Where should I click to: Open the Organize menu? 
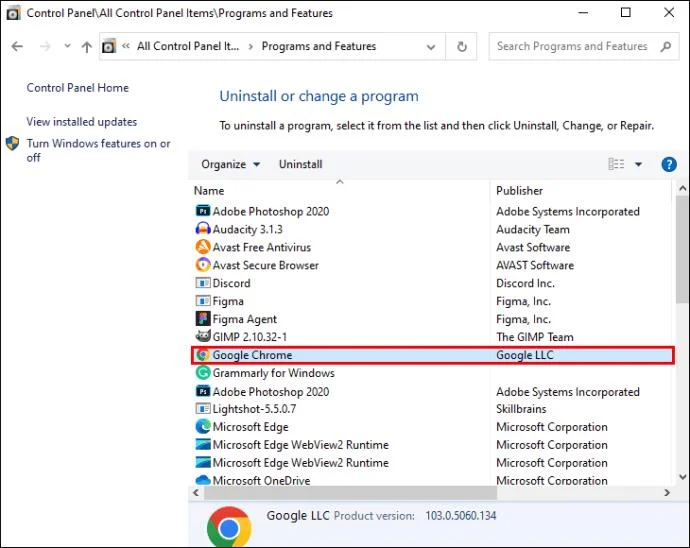pos(230,164)
